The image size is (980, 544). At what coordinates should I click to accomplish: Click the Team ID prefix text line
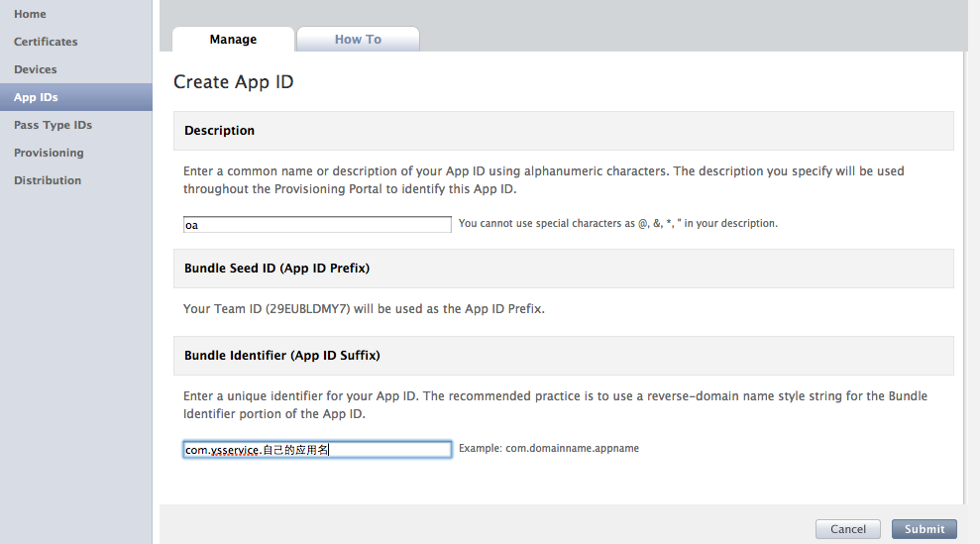(x=364, y=309)
